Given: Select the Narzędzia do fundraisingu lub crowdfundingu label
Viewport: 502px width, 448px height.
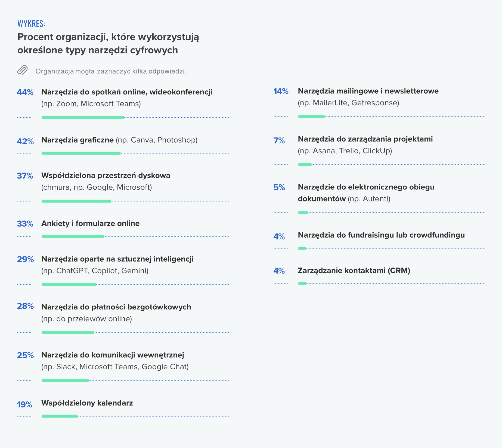Looking at the screenshot, I should click(x=381, y=235).
